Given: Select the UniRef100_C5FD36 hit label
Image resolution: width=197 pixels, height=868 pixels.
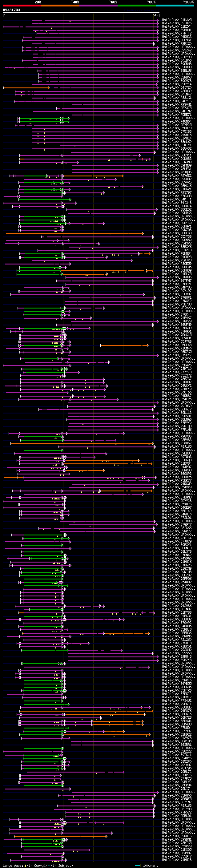Looking at the screenshot, I should tap(177, 633).
